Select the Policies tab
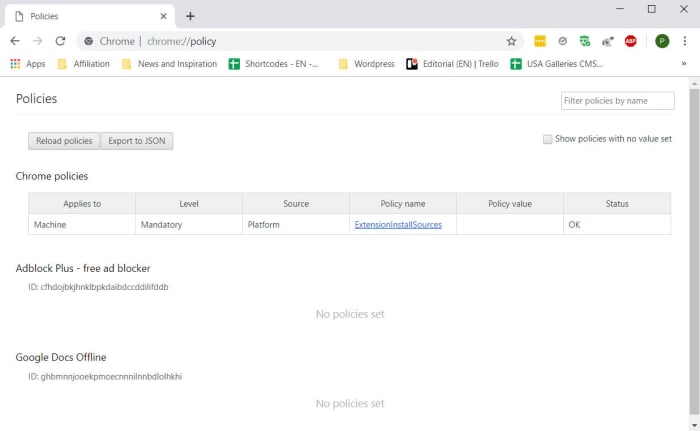Viewport: 700px width, 431px height. 85,16
